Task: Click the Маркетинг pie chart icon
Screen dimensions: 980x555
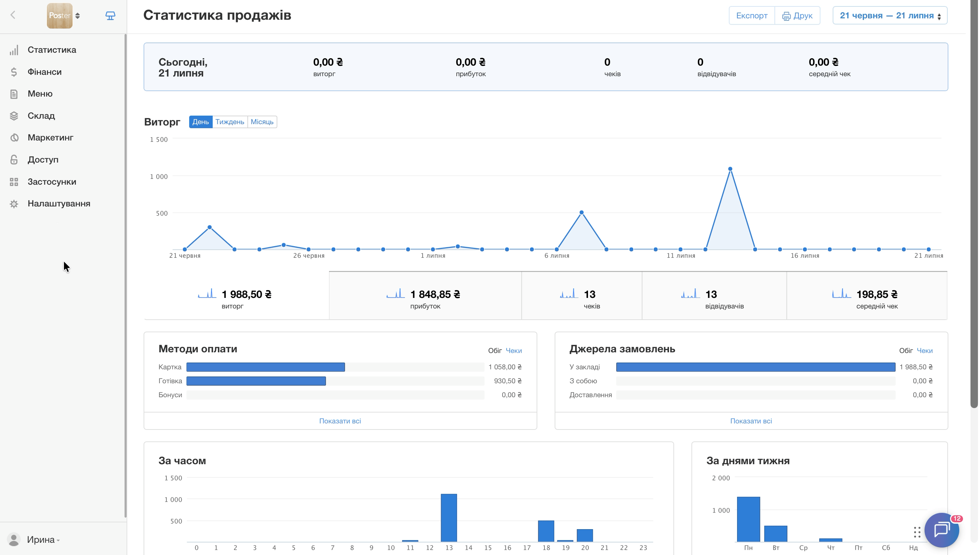Action: pos(14,138)
